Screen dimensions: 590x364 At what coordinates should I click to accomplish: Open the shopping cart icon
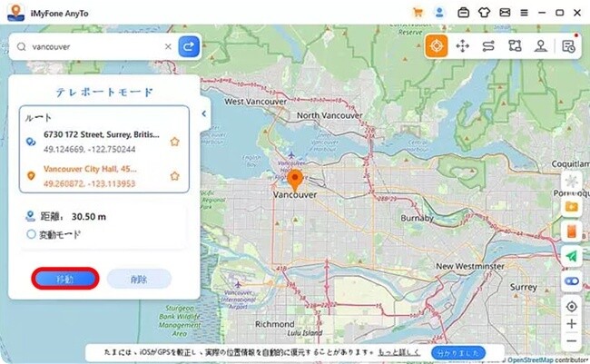point(418,13)
